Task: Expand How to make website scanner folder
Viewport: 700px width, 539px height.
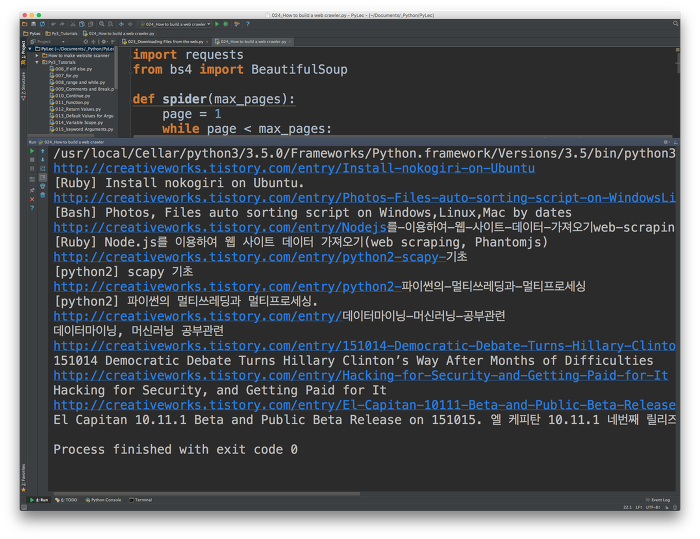Action: 37,56
